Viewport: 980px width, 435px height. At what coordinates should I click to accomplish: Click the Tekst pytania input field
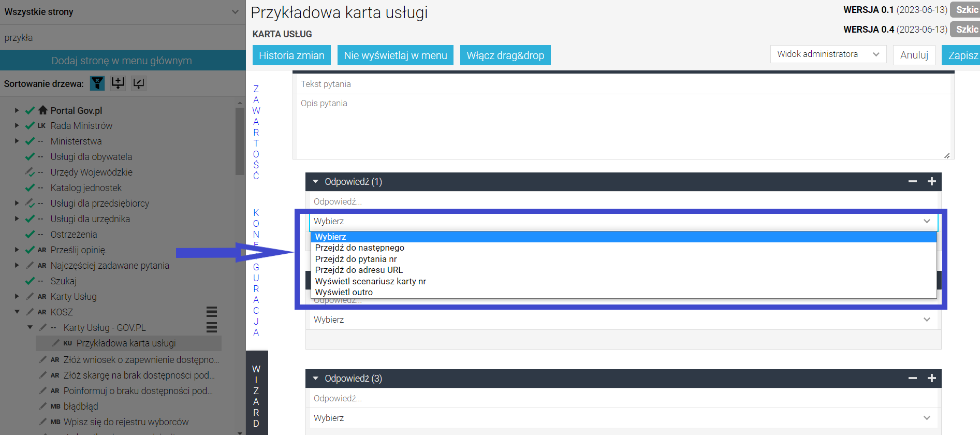pos(623,84)
